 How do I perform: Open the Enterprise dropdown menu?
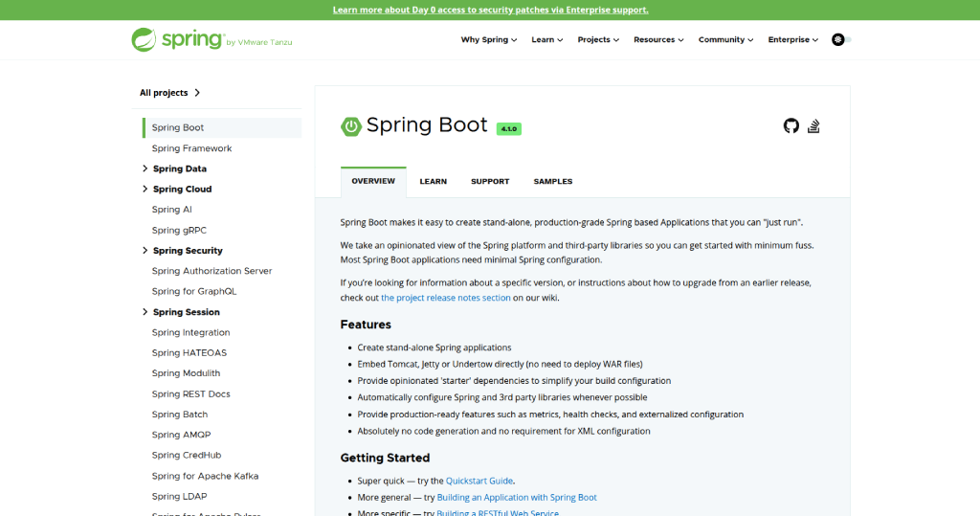(792, 39)
